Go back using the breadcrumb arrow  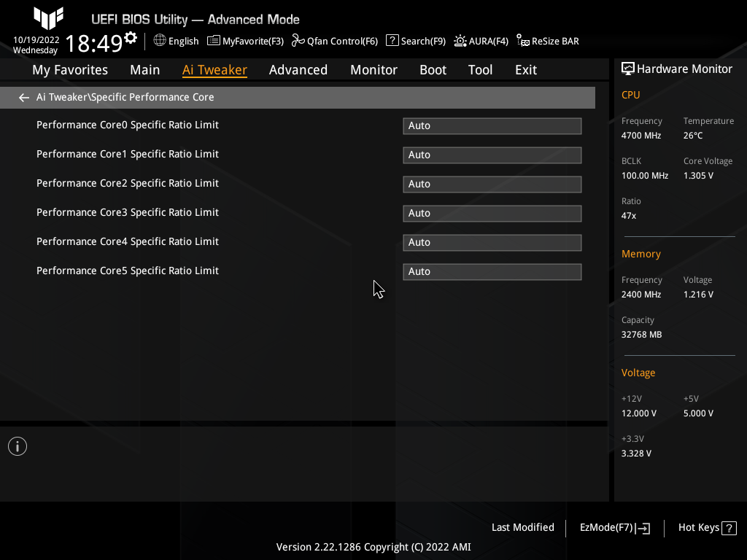[23, 97]
